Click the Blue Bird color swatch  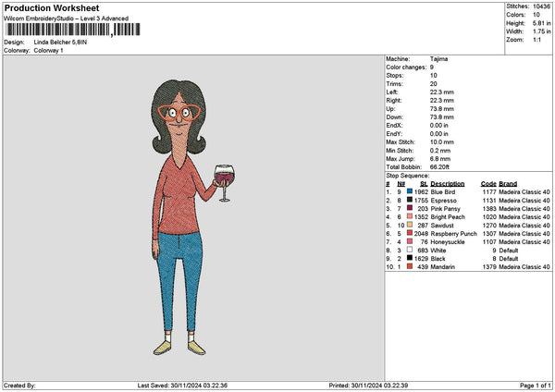[410, 191]
